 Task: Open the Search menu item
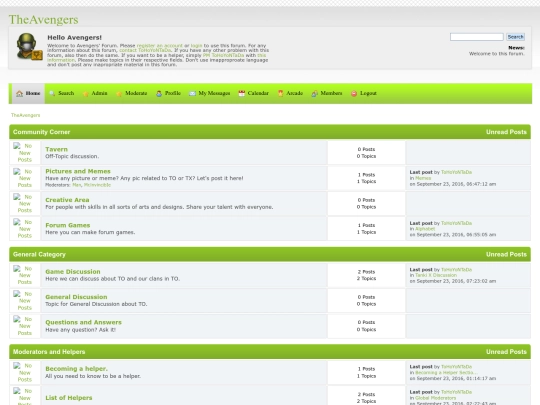(62, 93)
